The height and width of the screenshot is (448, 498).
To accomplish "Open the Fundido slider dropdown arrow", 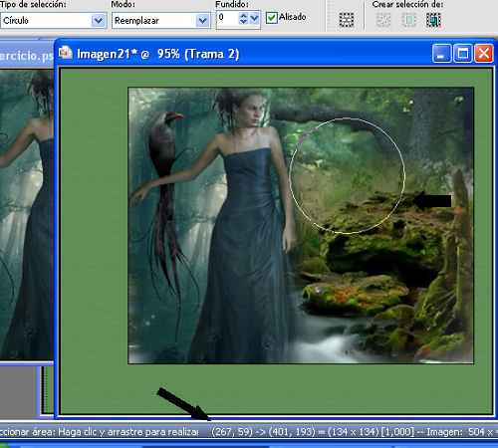I will pyautogui.click(x=254, y=18).
